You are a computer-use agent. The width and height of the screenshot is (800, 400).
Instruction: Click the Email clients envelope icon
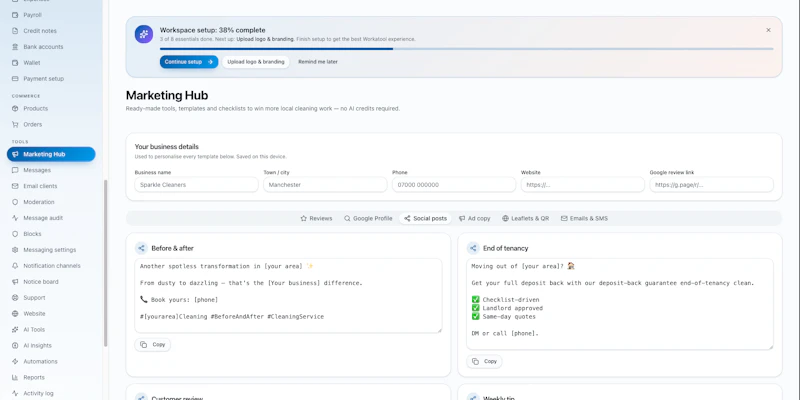click(x=15, y=186)
